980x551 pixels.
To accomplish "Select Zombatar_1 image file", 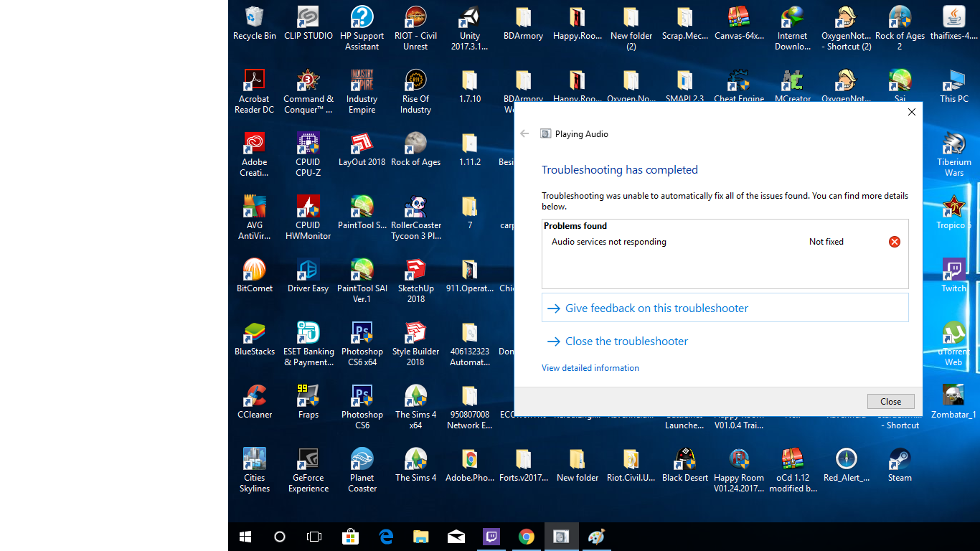I will pyautogui.click(x=953, y=402).
